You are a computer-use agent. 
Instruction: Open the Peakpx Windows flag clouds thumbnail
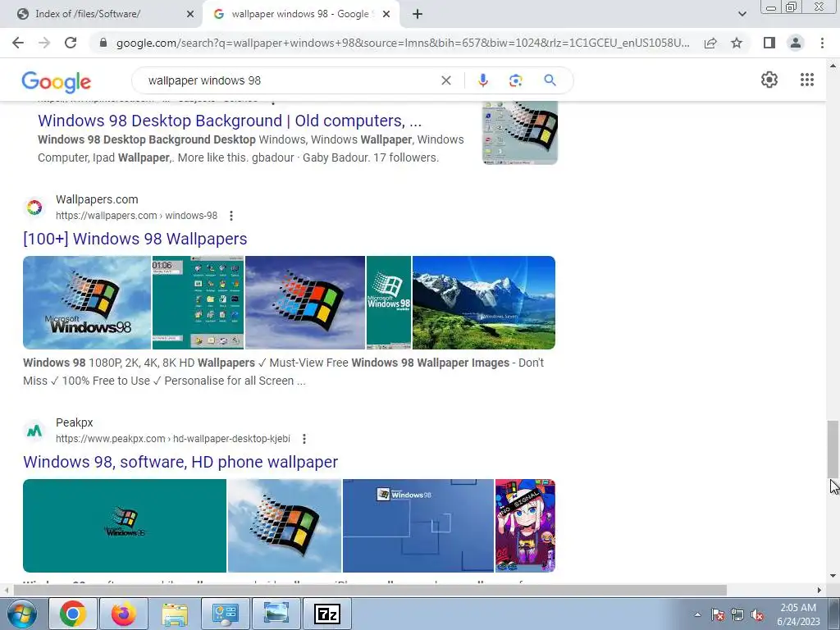point(285,526)
